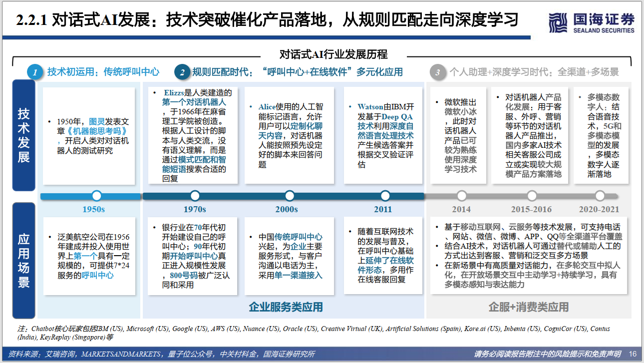The height and width of the screenshot is (363, 644).
Task: Click the year label 2000s
Action: 287,210
